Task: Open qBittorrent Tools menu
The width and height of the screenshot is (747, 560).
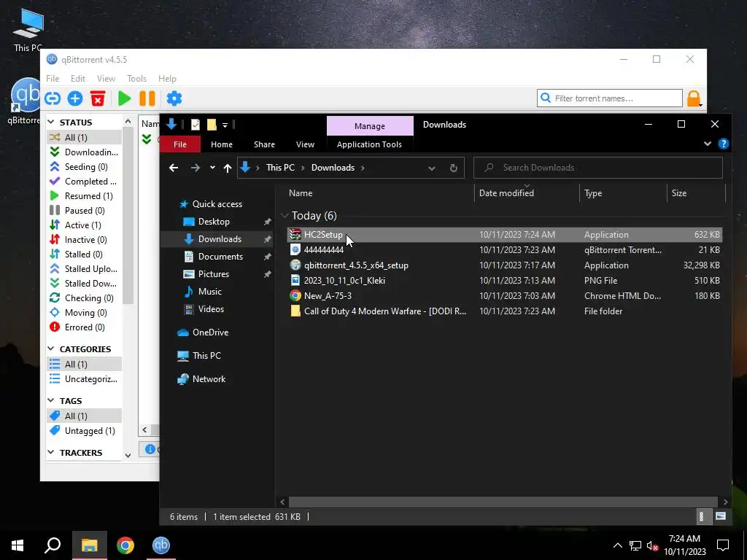Action: click(136, 79)
